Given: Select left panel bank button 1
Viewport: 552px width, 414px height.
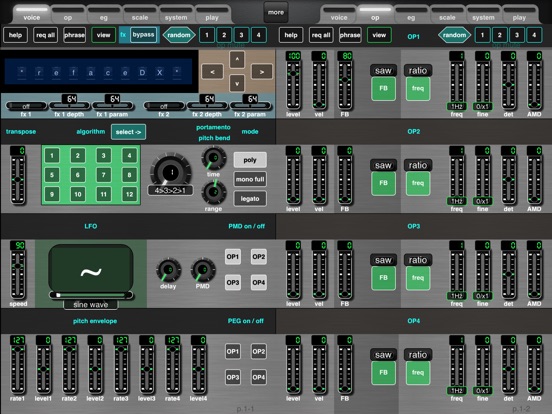Looking at the screenshot, I should click(207, 35).
